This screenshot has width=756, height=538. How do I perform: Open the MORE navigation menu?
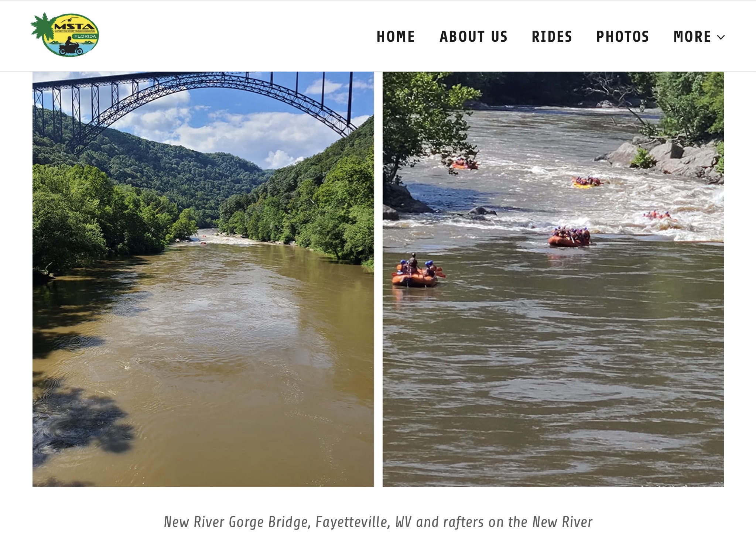click(x=699, y=37)
